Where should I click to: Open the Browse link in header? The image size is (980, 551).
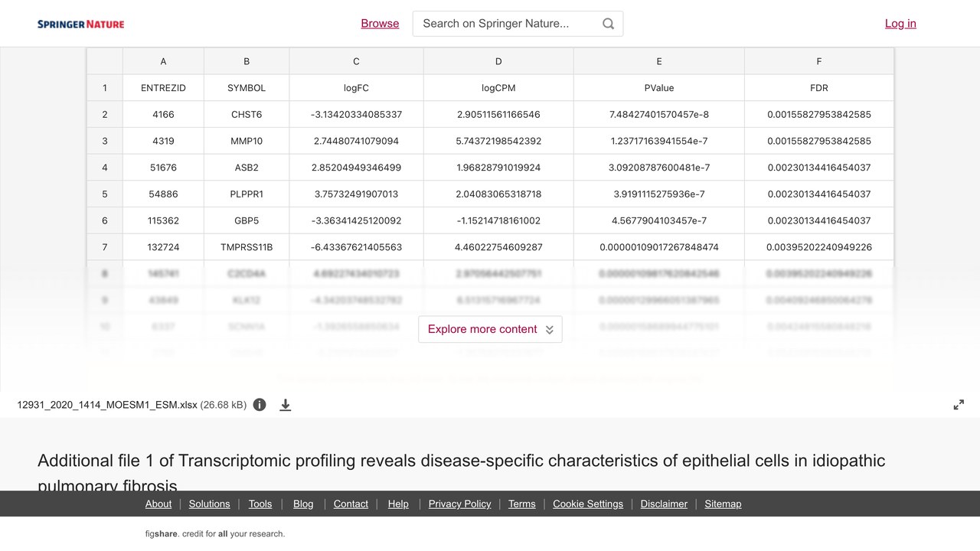(x=380, y=24)
